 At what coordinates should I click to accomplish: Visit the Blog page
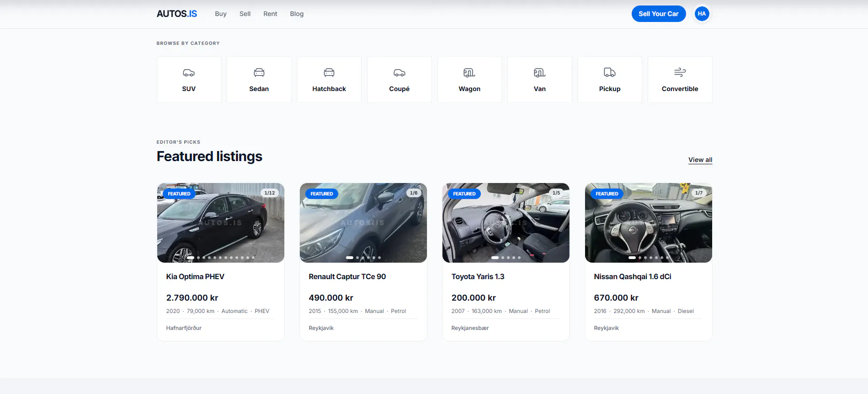click(297, 14)
